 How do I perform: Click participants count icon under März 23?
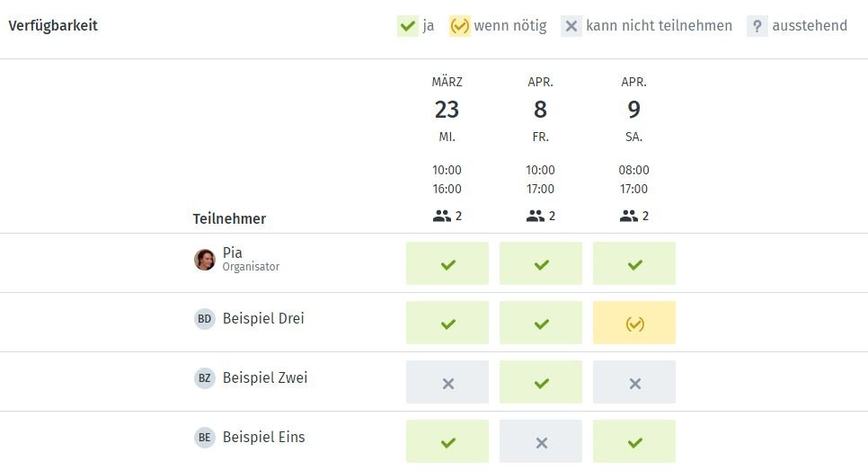click(x=442, y=216)
